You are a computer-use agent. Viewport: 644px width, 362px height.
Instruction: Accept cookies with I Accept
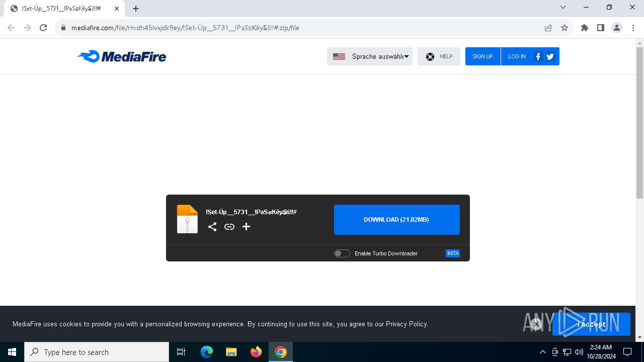pyautogui.click(x=591, y=324)
